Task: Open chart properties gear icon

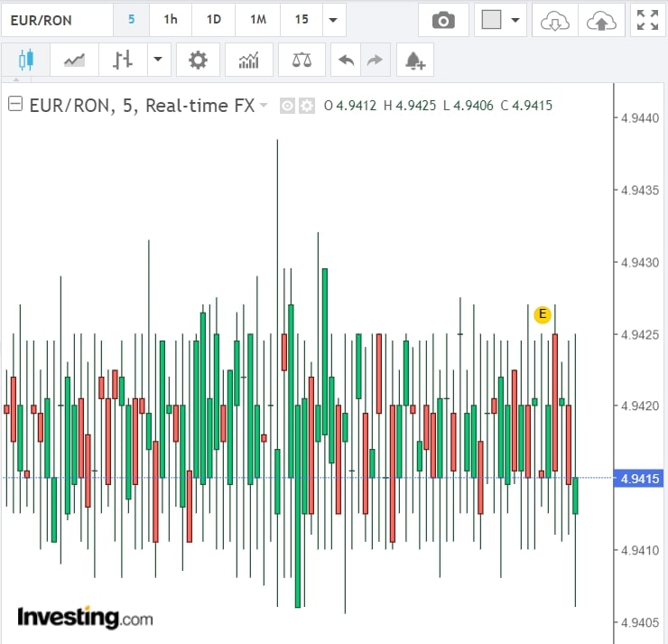Action: tap(198, 61)
